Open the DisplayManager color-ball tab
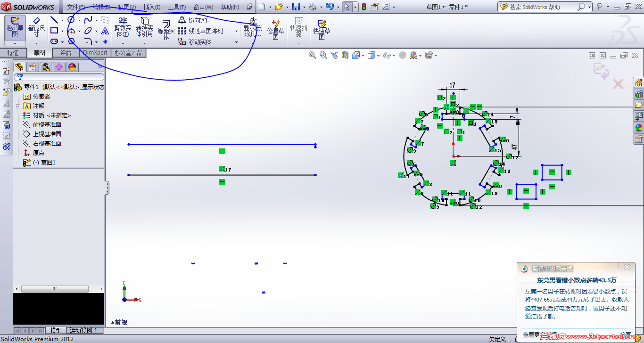The height and width of the screenshot is (343, 644). [x=72, y=67]
